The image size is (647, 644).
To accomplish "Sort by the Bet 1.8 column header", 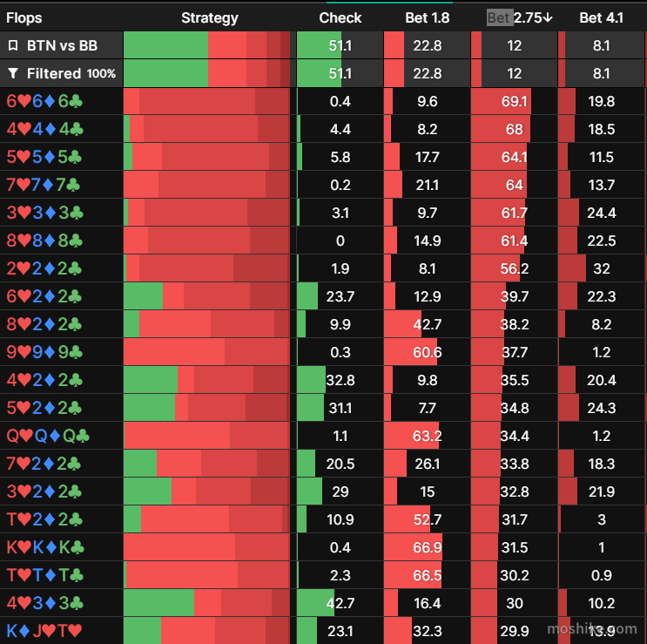I will 427,17.
